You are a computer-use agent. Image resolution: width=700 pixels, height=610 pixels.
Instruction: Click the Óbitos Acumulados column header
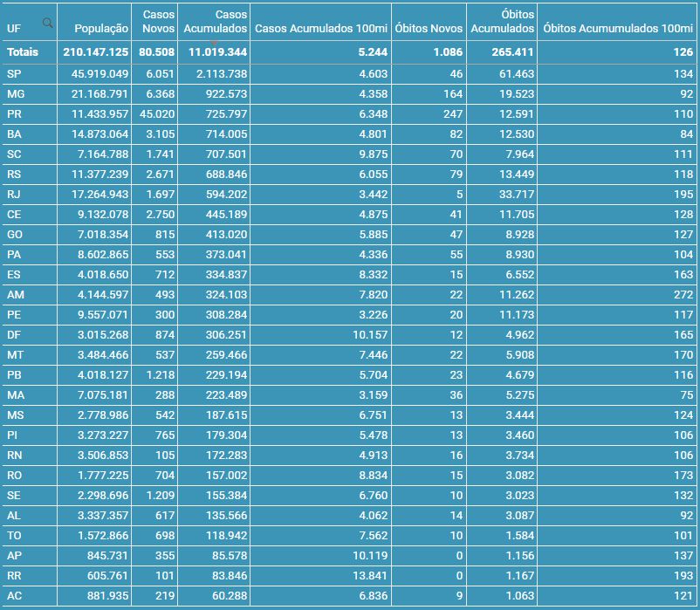click(502, 22)
